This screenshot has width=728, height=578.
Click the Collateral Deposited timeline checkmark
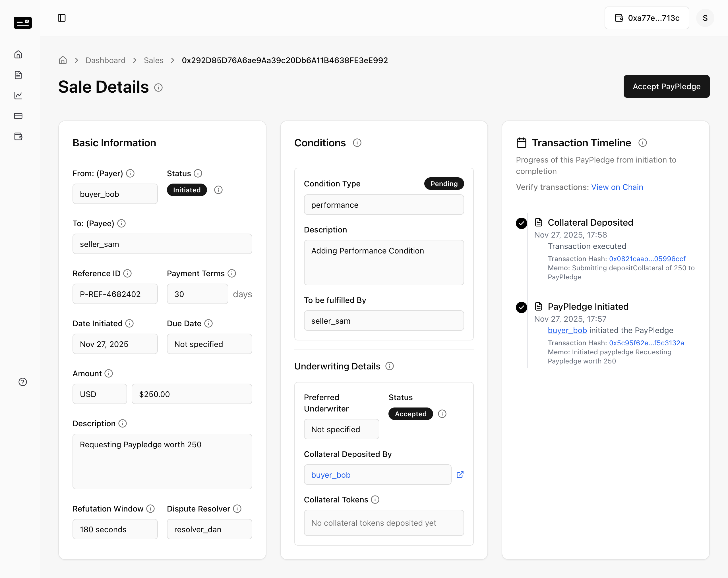(x=521, y=223)
